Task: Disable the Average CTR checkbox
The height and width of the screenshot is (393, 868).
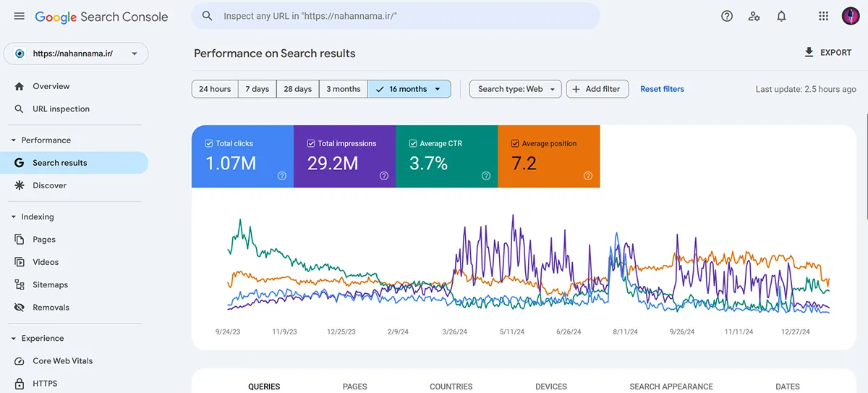Action: click(x=413, y=143)
